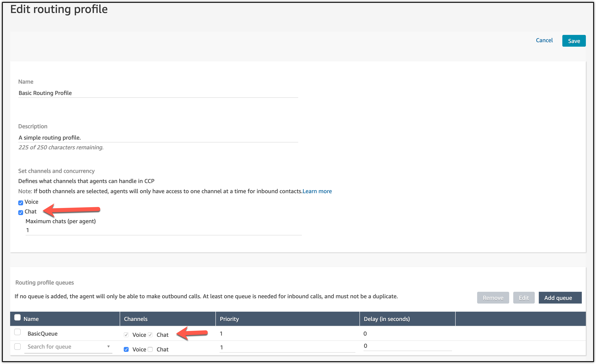Click the Edit queue button

pos(523,298)
